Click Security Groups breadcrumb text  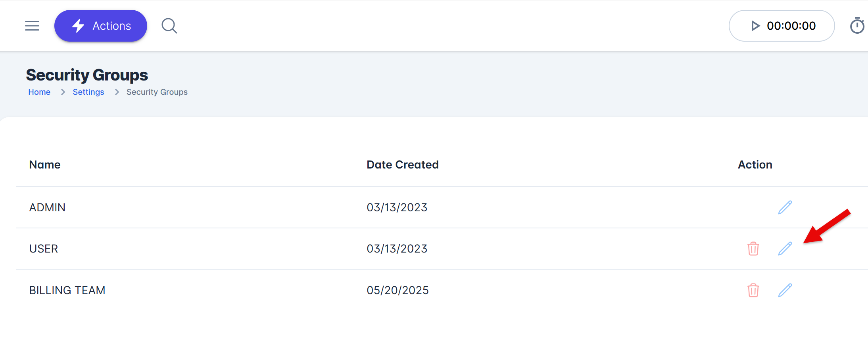point(157,92)
